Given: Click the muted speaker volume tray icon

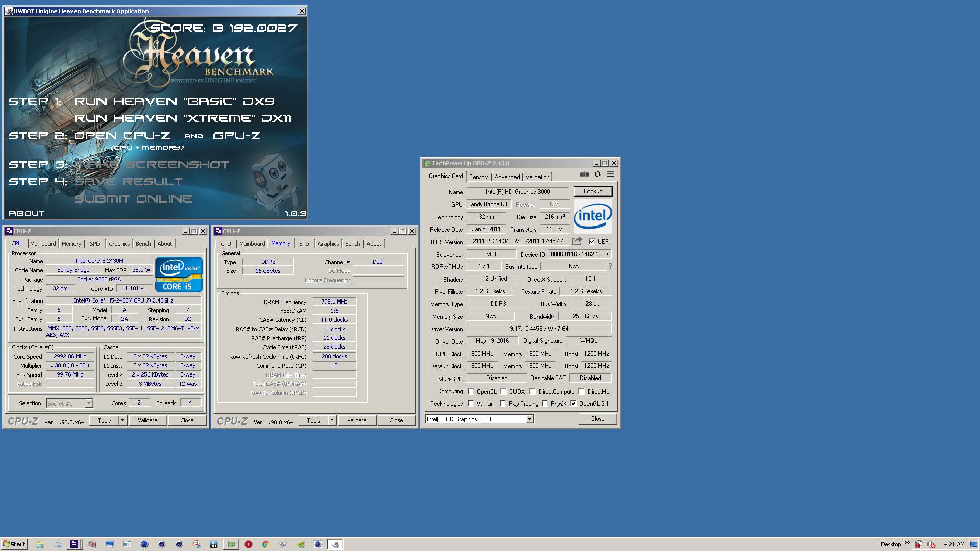Looking at the screenshot, I should pyautogui.click(x=932, y=544).
